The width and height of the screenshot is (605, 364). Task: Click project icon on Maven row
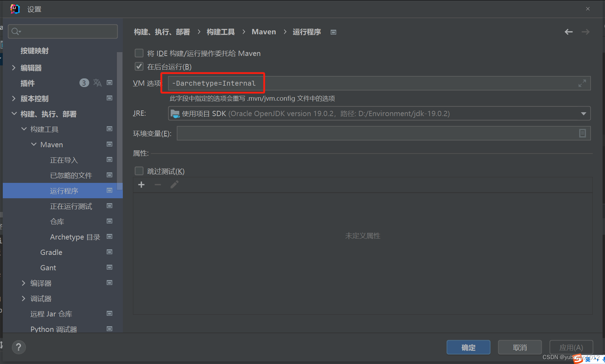click(x=110, y=144)
